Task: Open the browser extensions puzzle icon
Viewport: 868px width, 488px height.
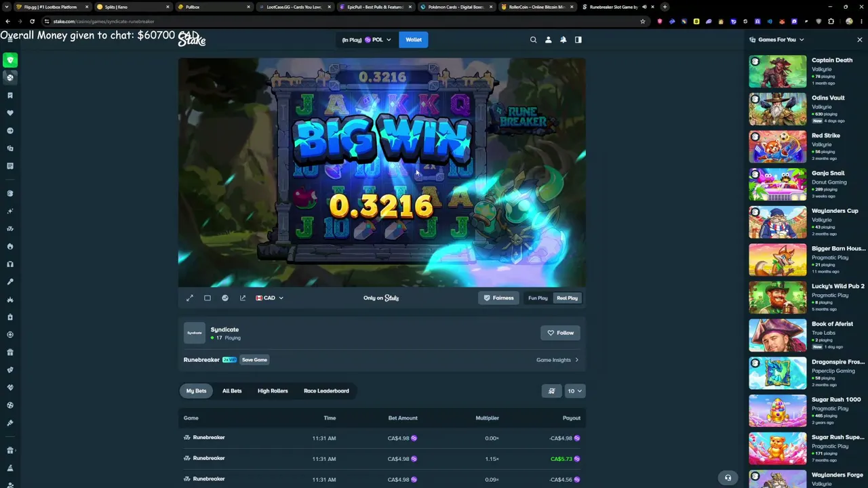Action: coord(831,21)
